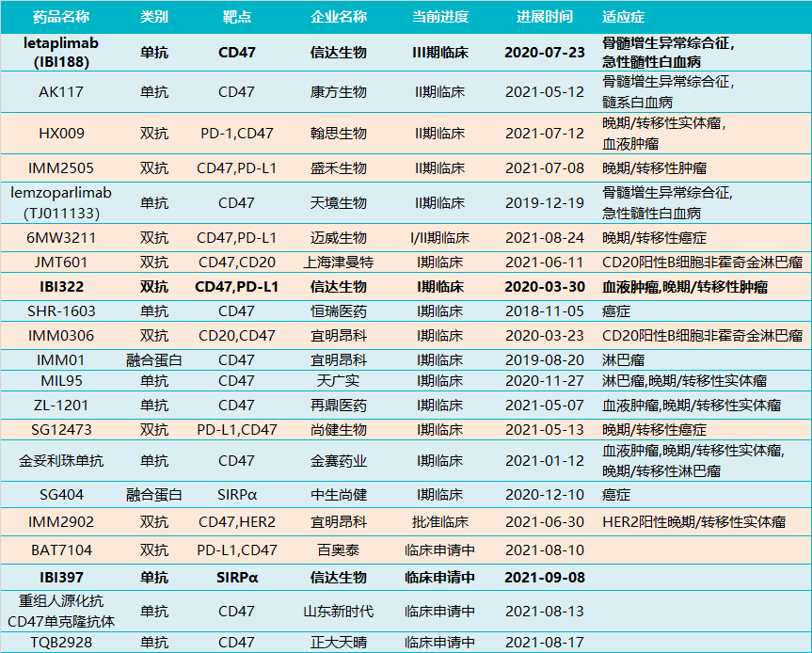Click the 盛禾生物 company cell

coord(338,167)
